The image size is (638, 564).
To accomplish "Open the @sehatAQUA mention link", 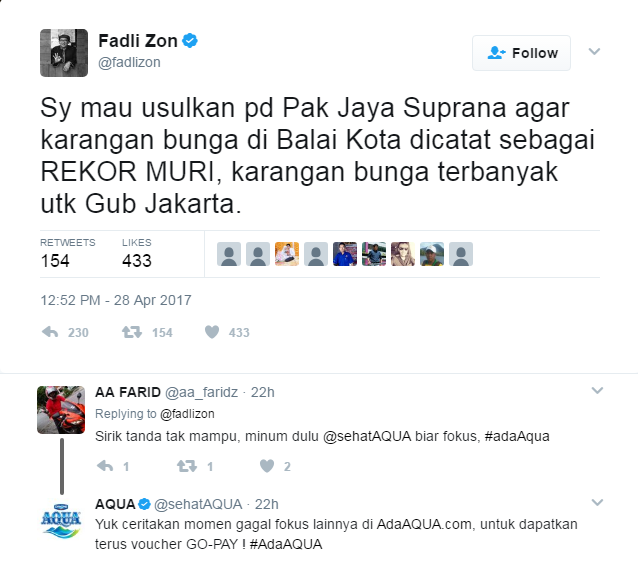I will point(367,436).
